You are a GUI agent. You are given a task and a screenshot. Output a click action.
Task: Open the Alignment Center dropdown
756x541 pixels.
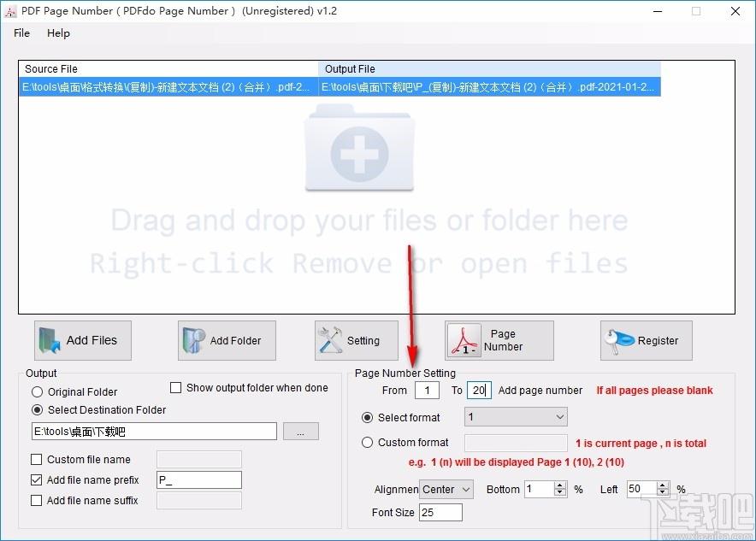[x=446, y=490]
